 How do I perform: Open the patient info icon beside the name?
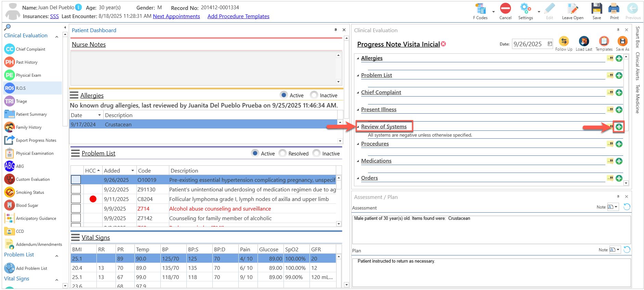click(x=78, y=7)
